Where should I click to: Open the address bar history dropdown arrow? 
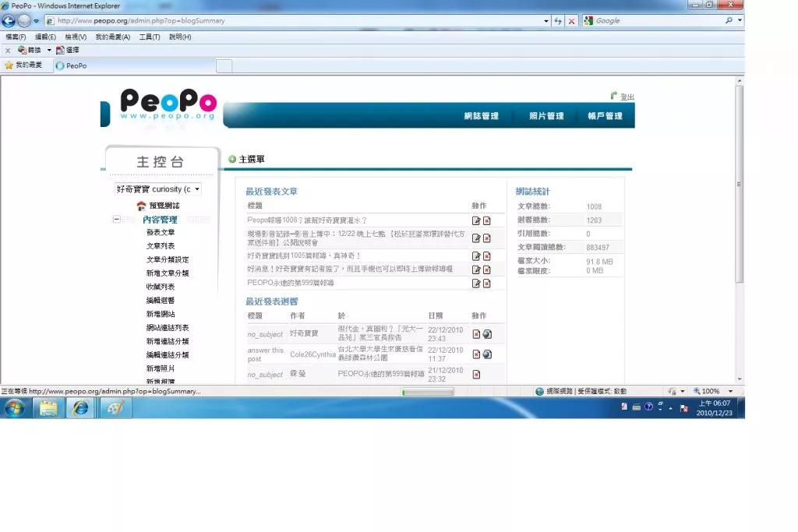546,21
